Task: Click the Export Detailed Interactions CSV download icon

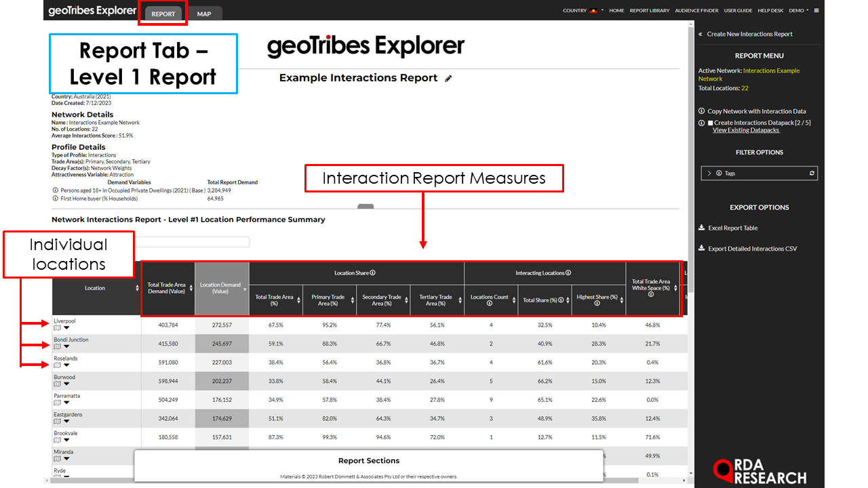Action: pos(702,249)
